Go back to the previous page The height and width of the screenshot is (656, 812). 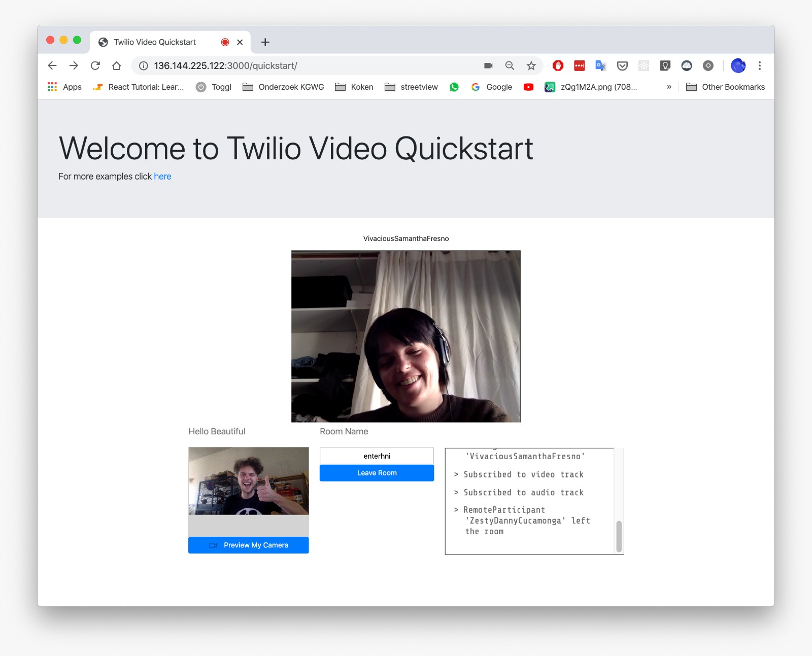pyautogui.click(x=52, y=65)
